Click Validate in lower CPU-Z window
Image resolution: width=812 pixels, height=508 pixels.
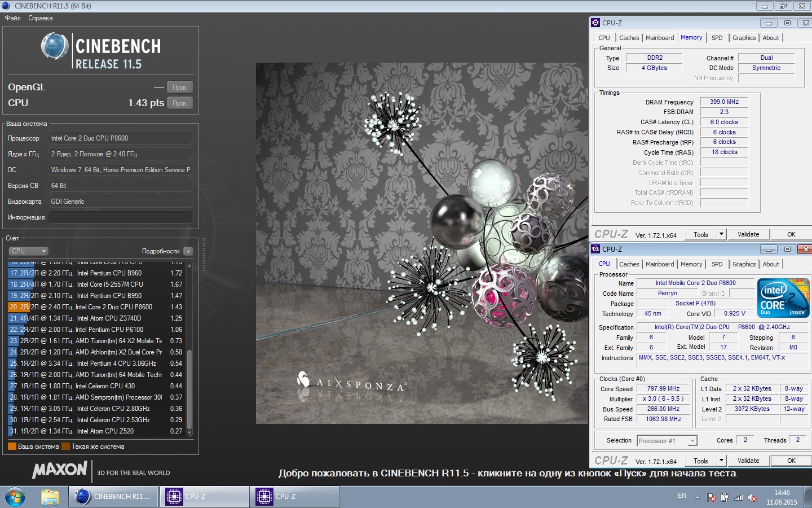748,461
